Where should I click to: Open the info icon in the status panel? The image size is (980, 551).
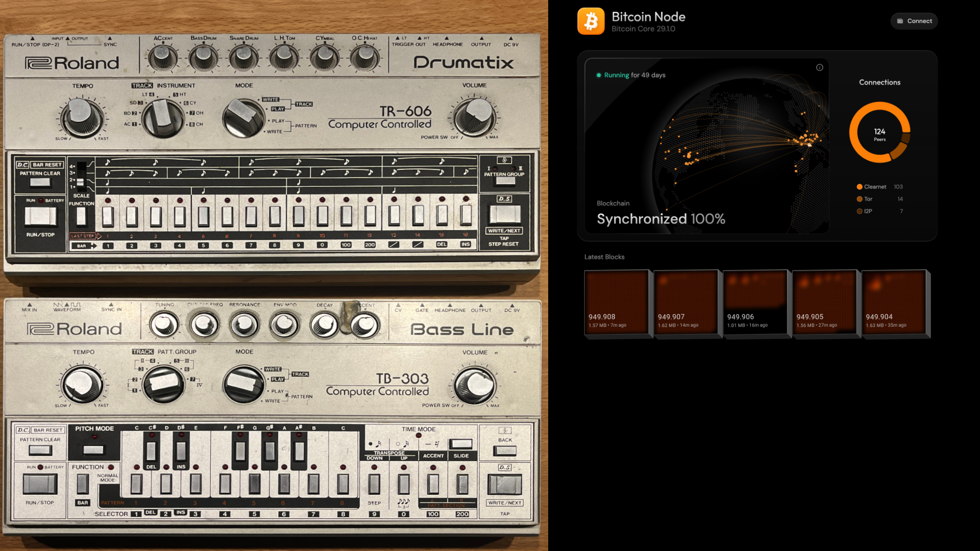coord(820,67)
